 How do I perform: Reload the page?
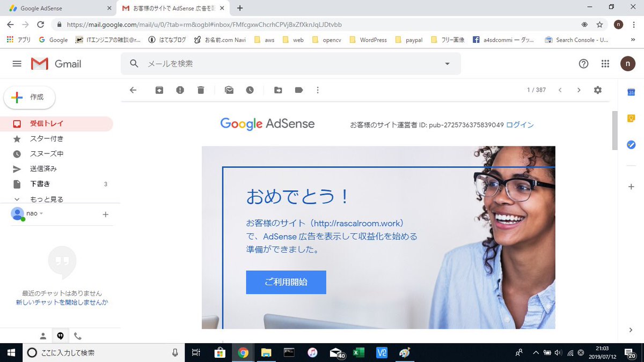40,25
